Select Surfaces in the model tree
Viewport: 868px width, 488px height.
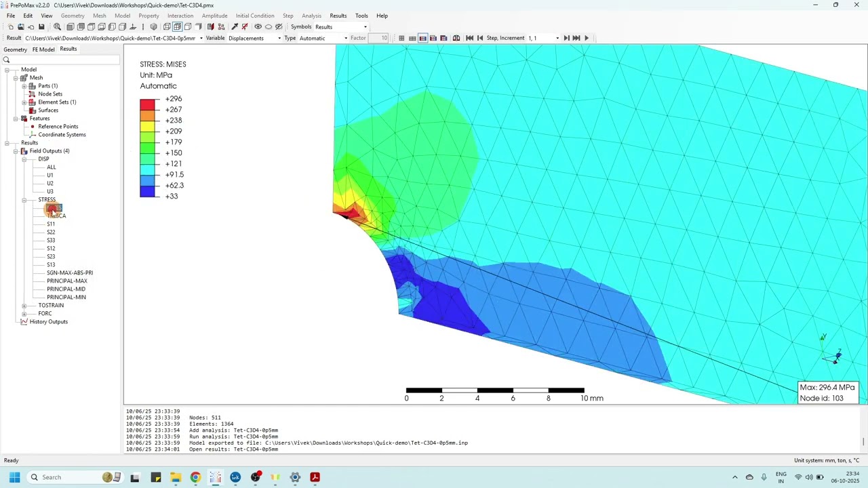[x=48, y=110]
